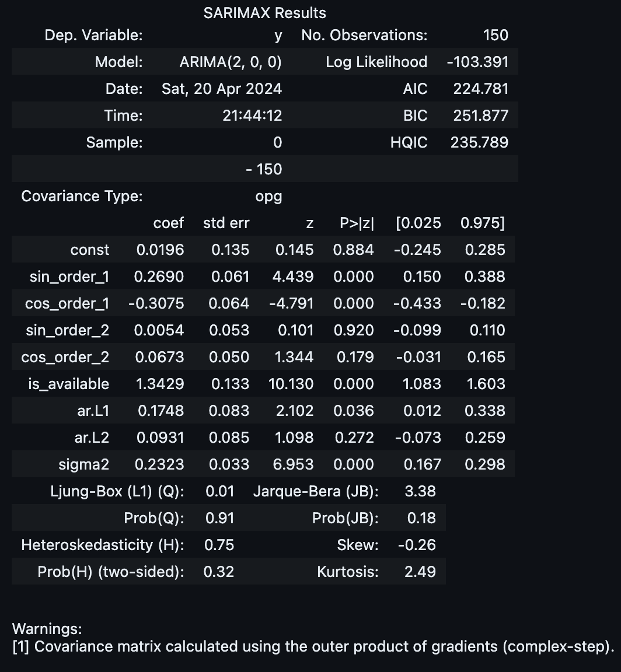Click the BIC value 251.877
The image size is (621, 672).
481,116
